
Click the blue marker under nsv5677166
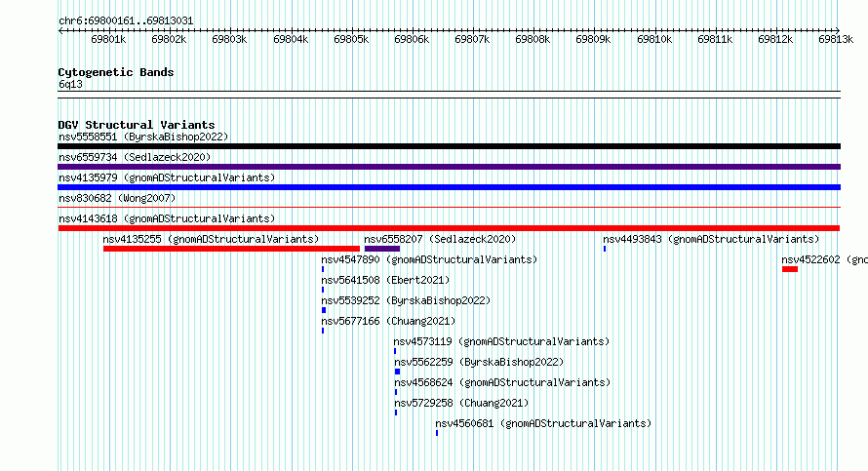(323, 331)
